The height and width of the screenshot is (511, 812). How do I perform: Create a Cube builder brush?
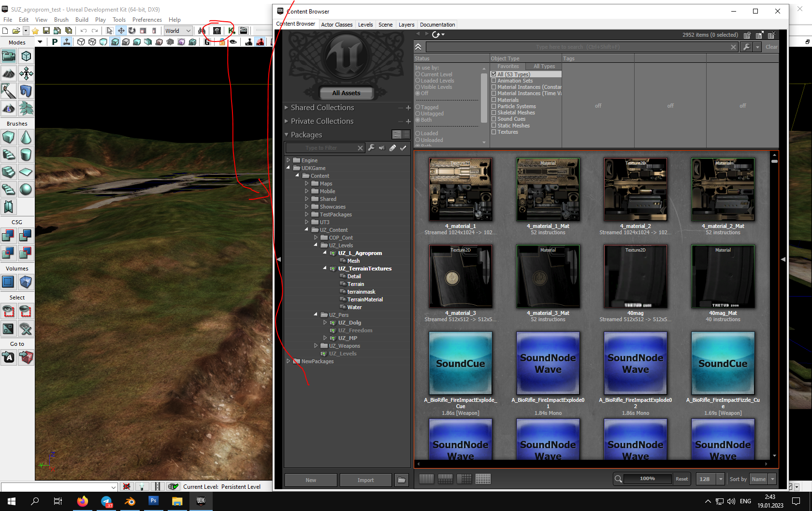click(x=9, y=137)
